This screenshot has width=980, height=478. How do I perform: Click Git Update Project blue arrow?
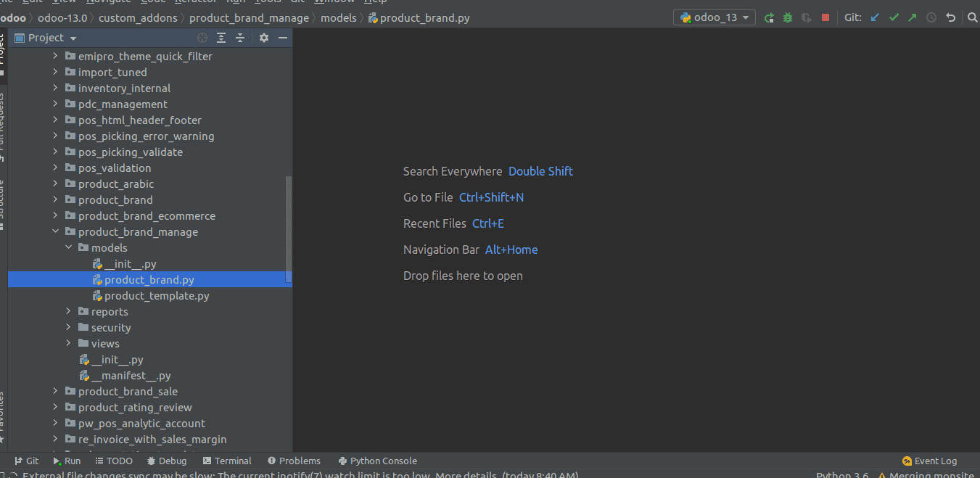875,17
